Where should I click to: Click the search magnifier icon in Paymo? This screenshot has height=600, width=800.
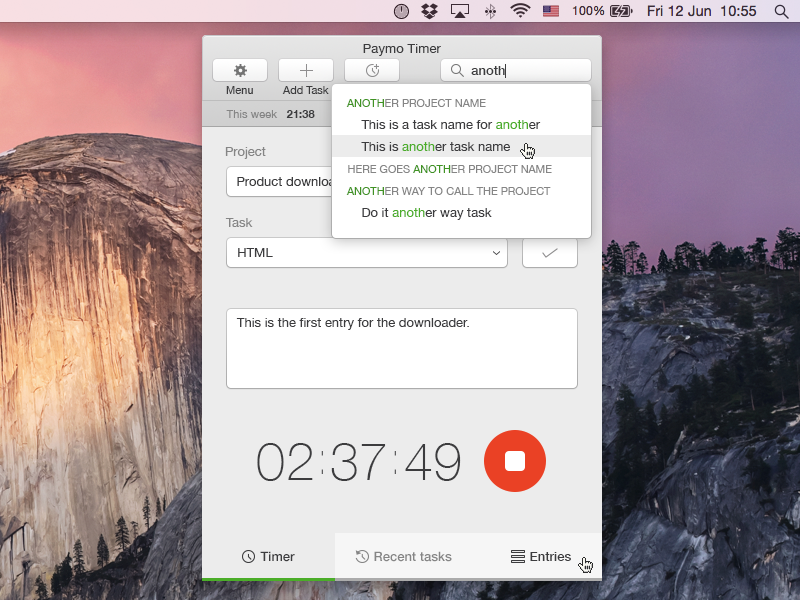point(457,70)
